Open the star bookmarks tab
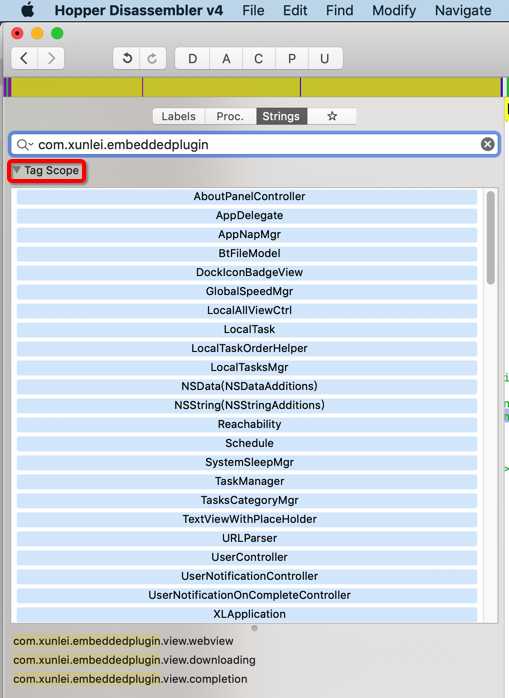The height and width of the screenshot is (698, 509). [x=332, y=116]
